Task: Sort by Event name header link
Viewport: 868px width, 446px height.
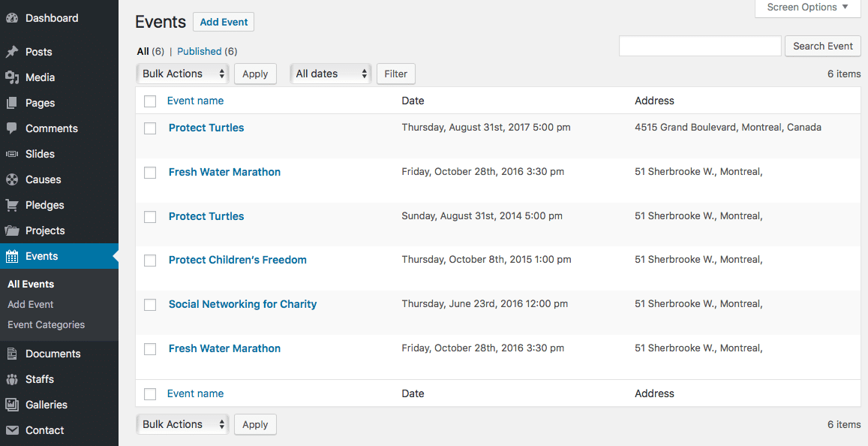Action: coord(195,101)
